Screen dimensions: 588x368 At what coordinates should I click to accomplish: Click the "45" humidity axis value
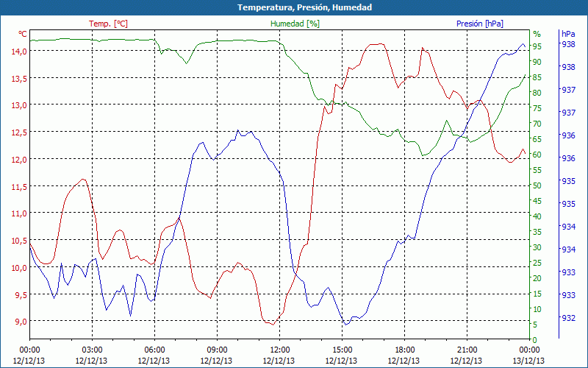click(x=537, y=201)
